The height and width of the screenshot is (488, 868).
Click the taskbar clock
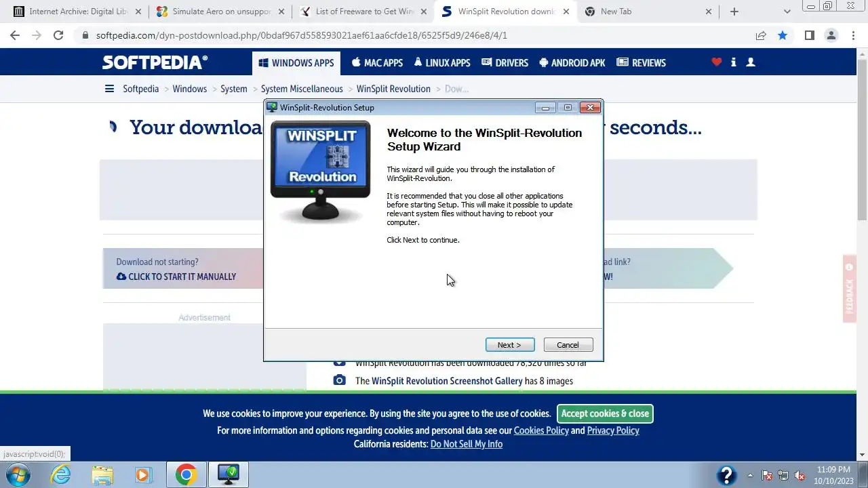pos(833,475)
